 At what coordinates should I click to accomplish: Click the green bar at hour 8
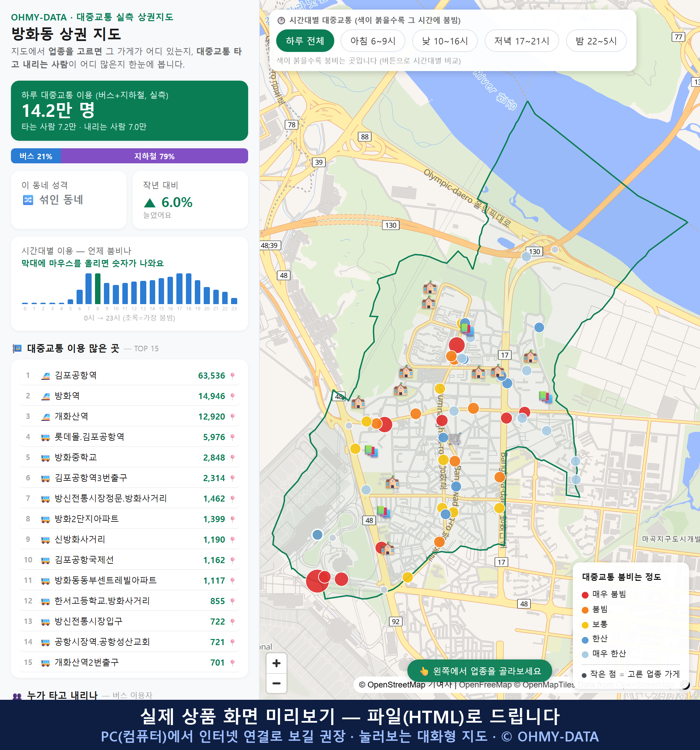pos(98,289)
